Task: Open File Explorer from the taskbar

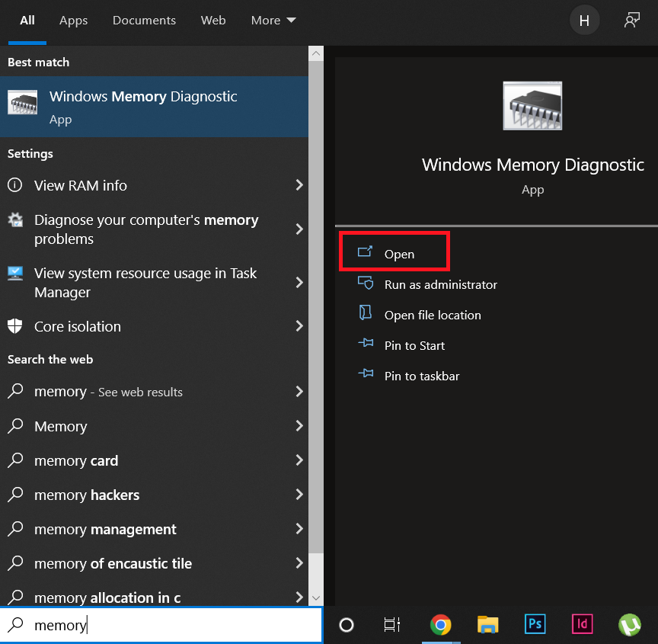Action: 487,625
